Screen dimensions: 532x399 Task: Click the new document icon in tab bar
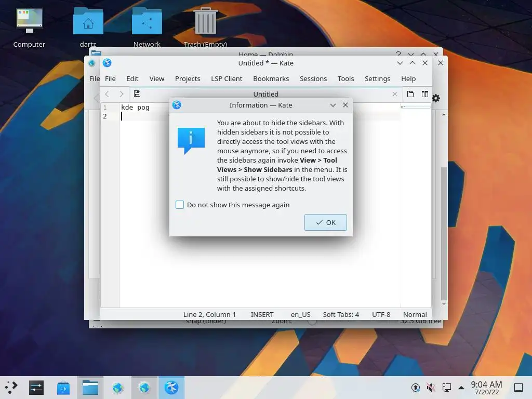point(410,94)
